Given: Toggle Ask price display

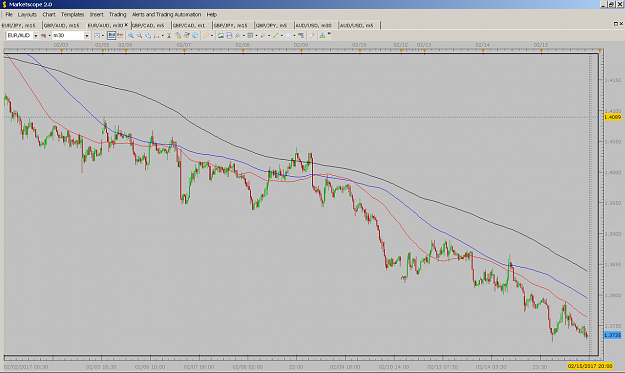Looking at the screenshot, I should point(120,35).
